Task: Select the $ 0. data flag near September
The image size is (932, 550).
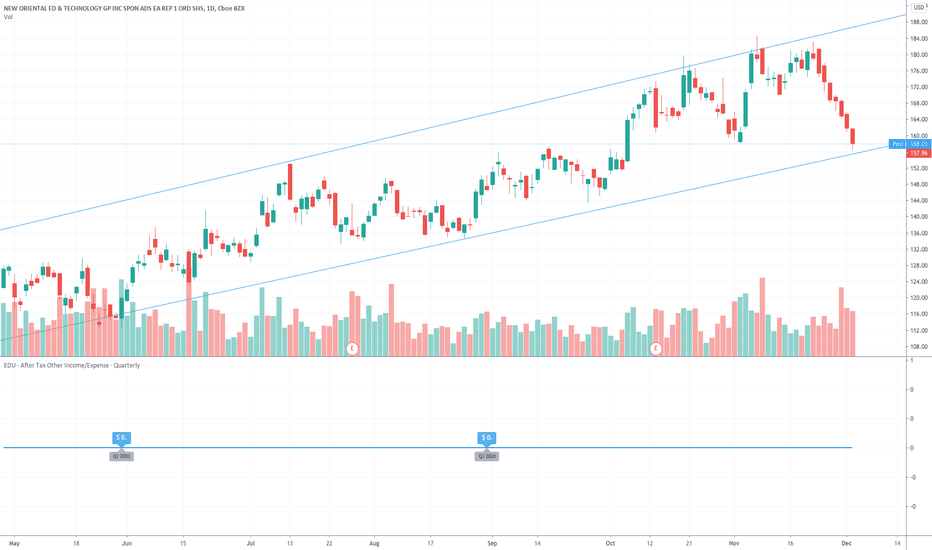Action: click(487, 438)
